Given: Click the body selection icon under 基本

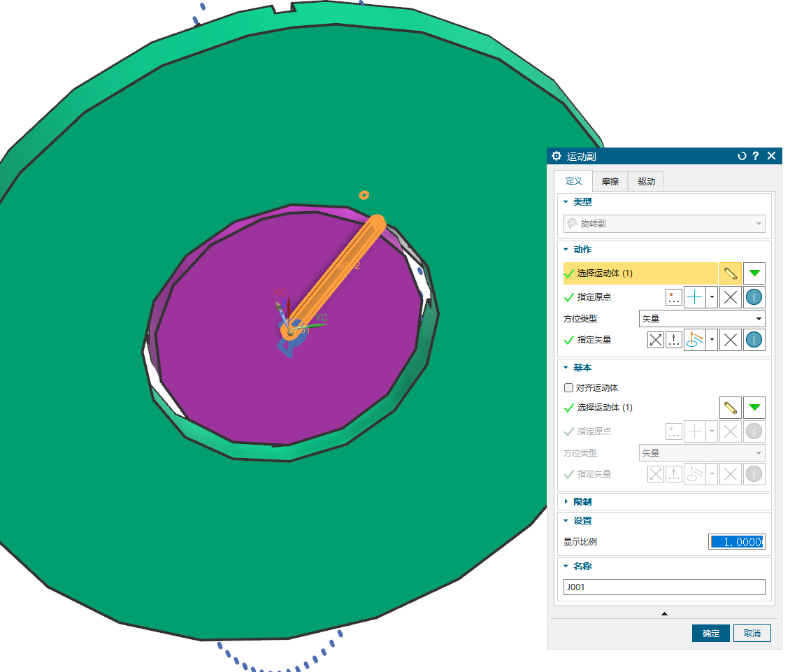Looking at the screenshot, I should pyautogui.click(x=731, y=408).
